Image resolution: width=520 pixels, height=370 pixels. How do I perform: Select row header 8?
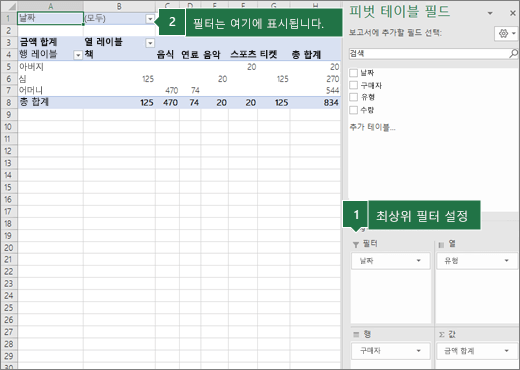pyautogui.click(x=9, y=102)
